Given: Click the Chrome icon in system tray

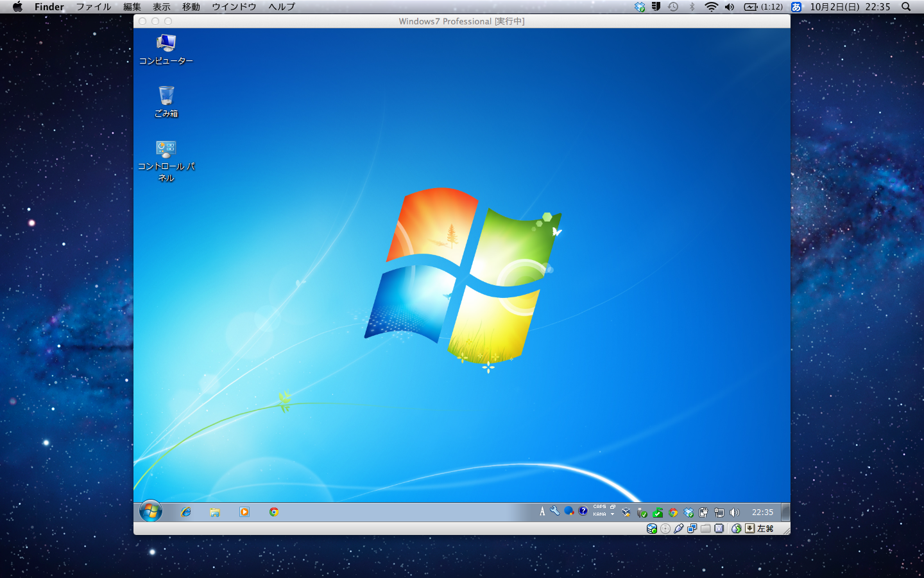Looking at the screenshot, I should coord(673,512).
